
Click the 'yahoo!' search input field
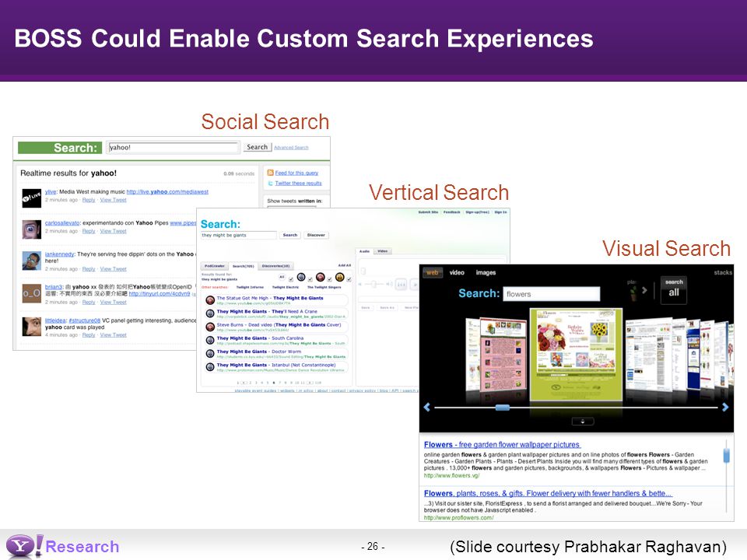tap(174, 148)
